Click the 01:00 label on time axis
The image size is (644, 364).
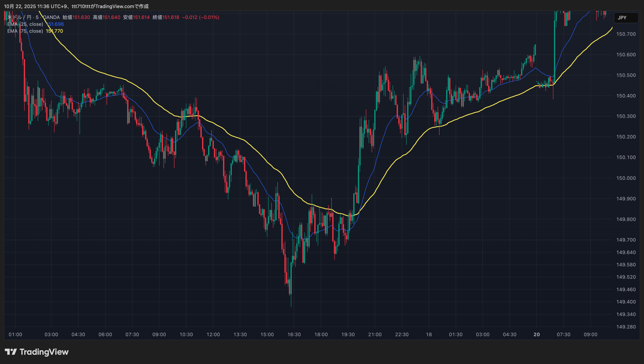[15, 334]
